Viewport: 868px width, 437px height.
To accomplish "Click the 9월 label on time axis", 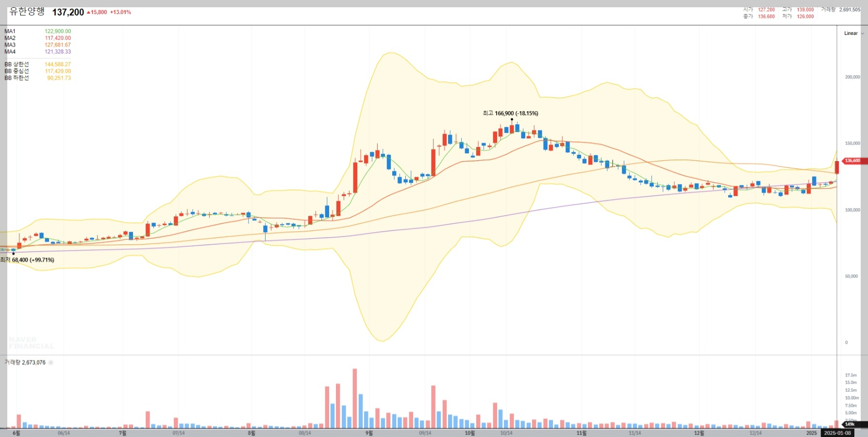I will click(369, 433).
